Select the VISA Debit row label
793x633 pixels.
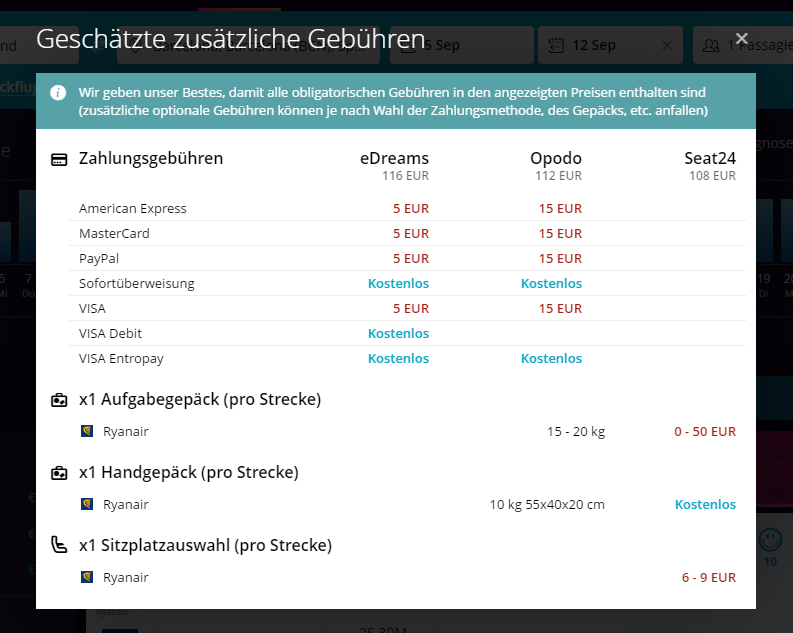point(110,333)
